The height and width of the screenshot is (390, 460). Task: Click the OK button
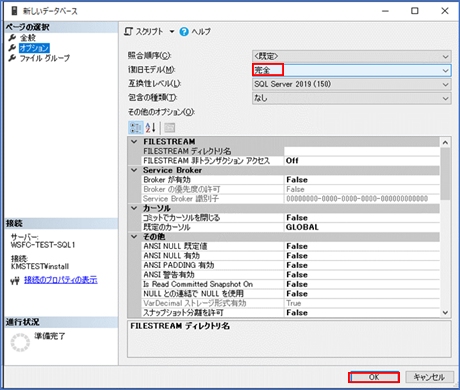click(x=374, y=377)
